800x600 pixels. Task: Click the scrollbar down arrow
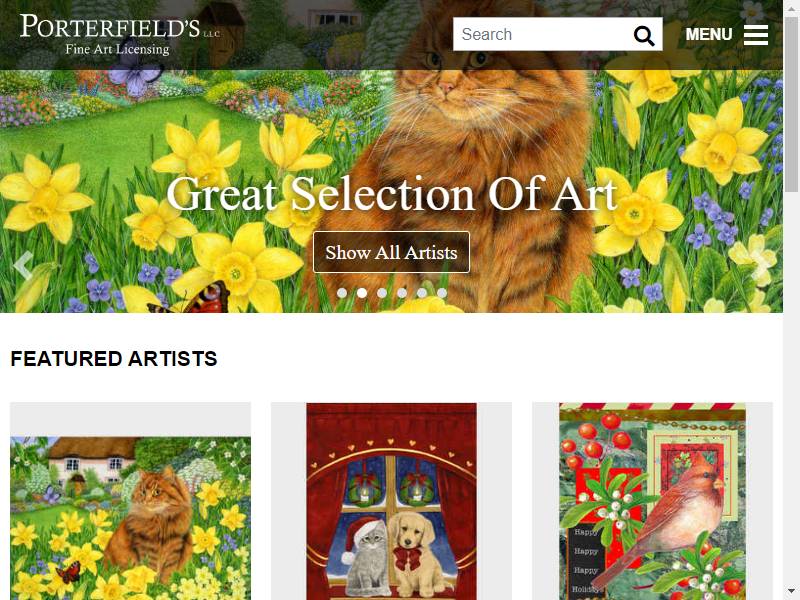[x=791, y=592]
